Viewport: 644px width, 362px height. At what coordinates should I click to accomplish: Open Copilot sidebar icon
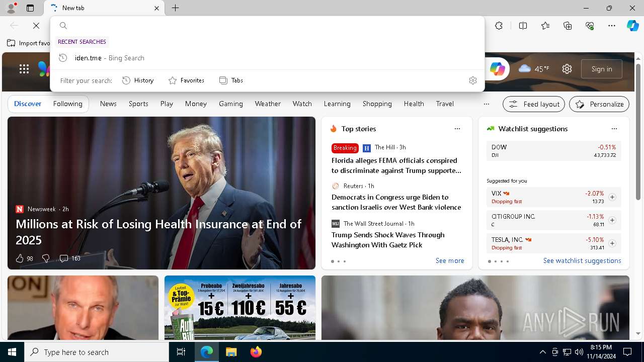[632, 26]
